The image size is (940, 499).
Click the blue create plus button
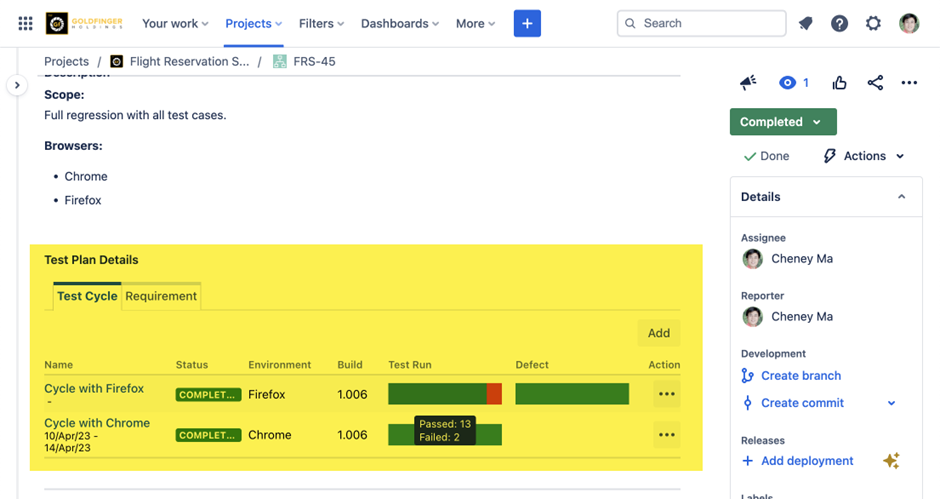pos(527,23)
